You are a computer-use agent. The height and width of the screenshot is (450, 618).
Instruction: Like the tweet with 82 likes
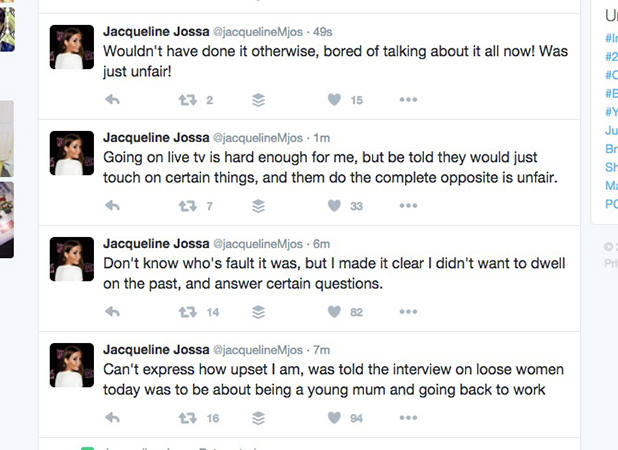(x=334, y=312)
